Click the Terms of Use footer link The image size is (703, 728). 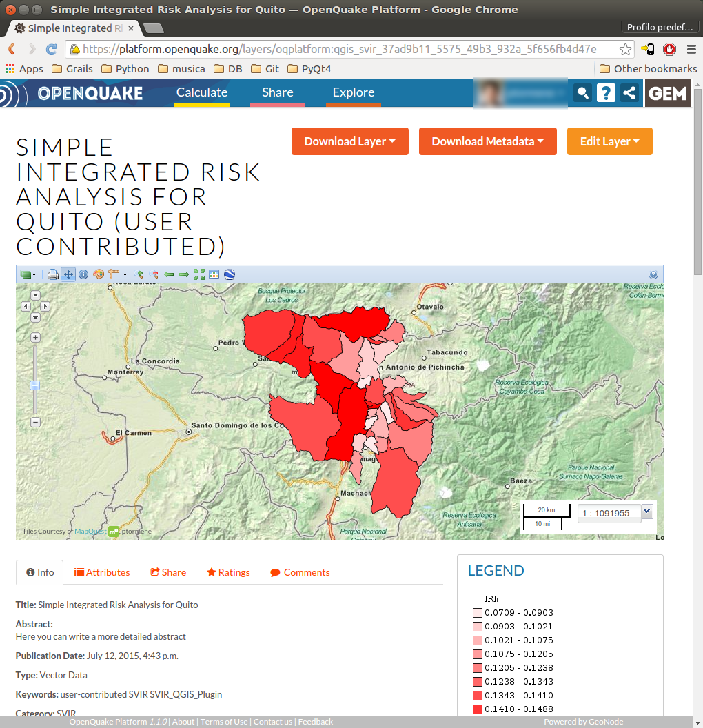click(223, 722)
